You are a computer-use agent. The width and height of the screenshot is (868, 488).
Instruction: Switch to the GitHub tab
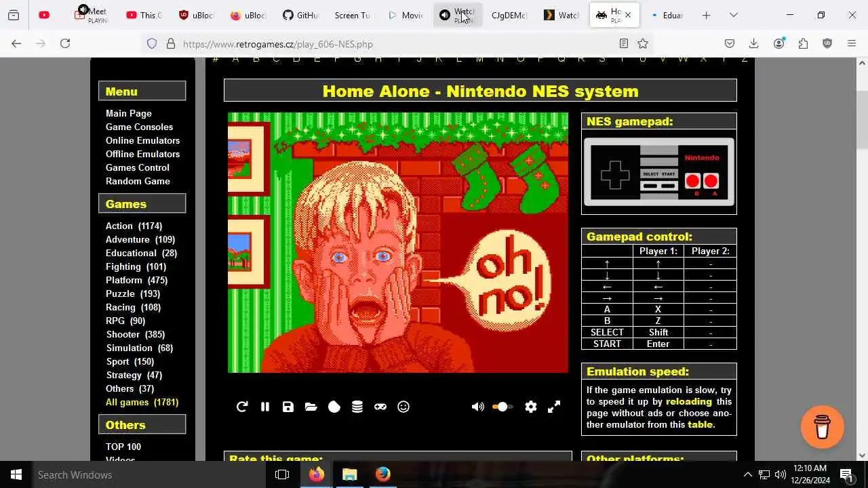(300, 15)
